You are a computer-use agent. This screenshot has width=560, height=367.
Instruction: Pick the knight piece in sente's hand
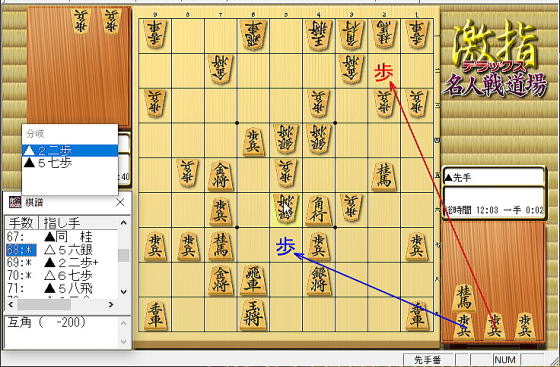[464, 297]
